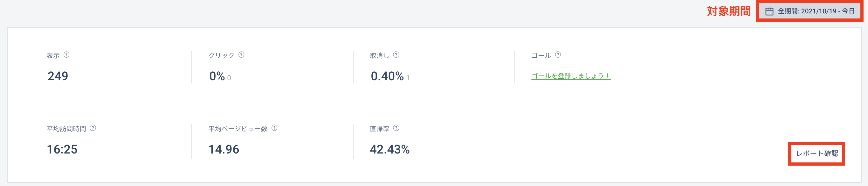The image size is (868, 186).
Task: Click the ゴールを登録しましょう！ link
Action: (571, 76)
